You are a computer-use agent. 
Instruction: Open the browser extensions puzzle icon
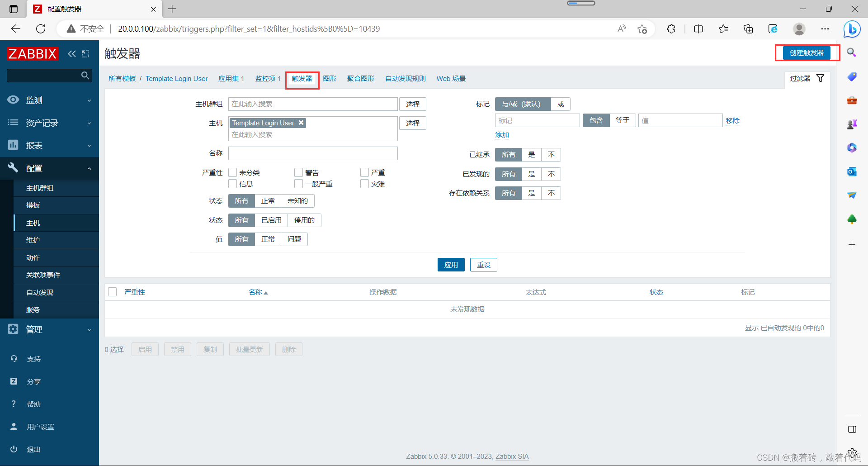[x=671, y=29]
